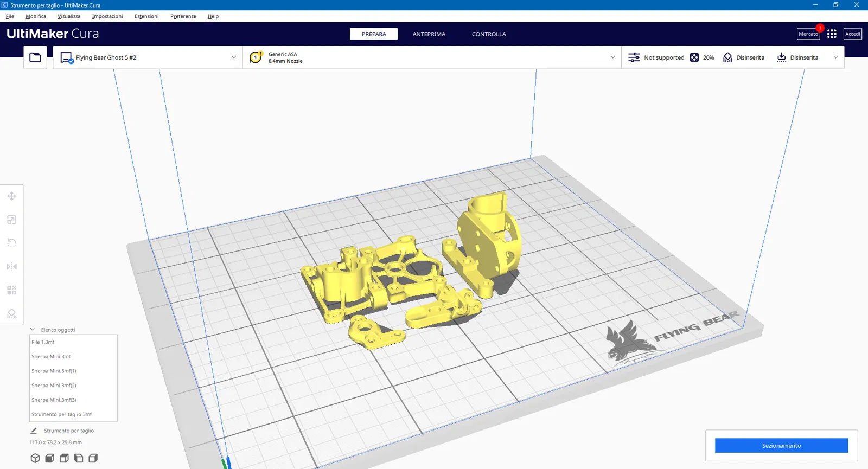Open file with the folder icon
Viewport: 868px width, 469px height.
pos(35,57)
